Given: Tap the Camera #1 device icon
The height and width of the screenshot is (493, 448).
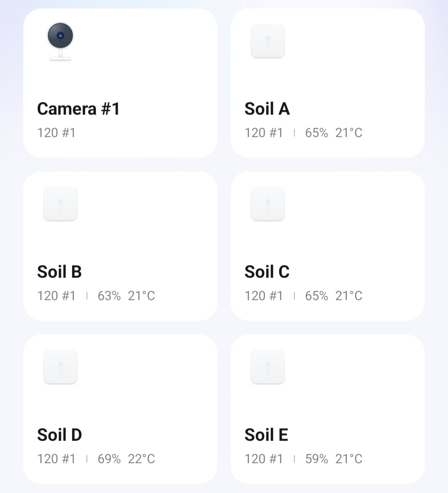Looking at the screenshot, I should point(61,41).
